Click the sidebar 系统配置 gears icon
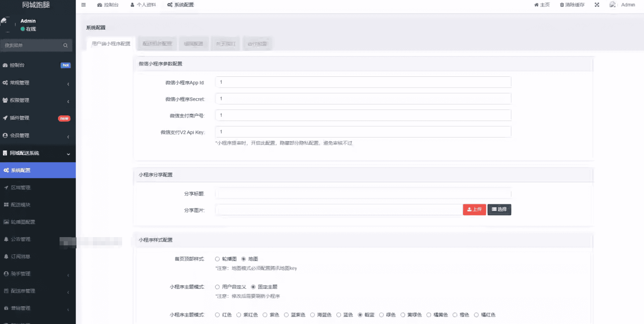 click(6, 170)
